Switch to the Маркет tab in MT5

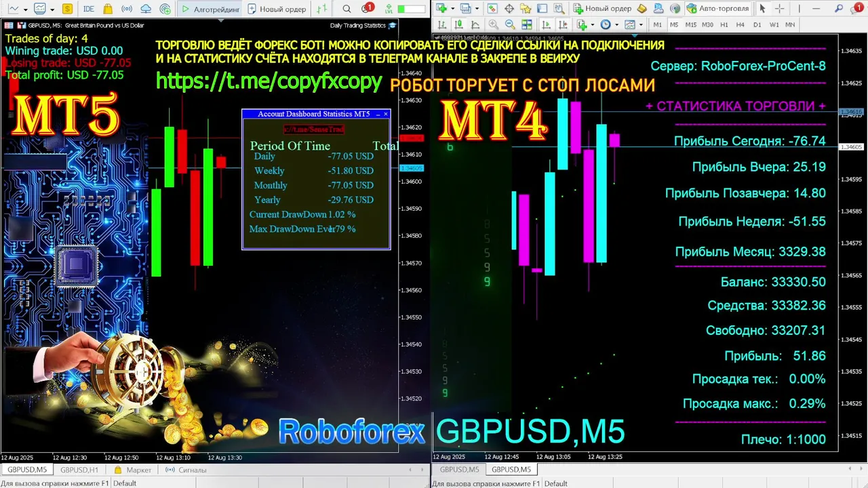[133, 470]
